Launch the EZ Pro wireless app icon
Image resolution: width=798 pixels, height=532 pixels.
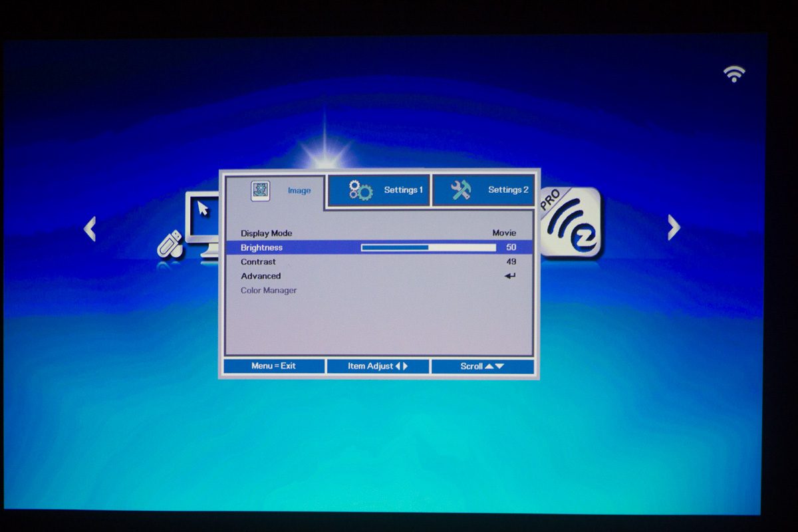coord(572,223)
